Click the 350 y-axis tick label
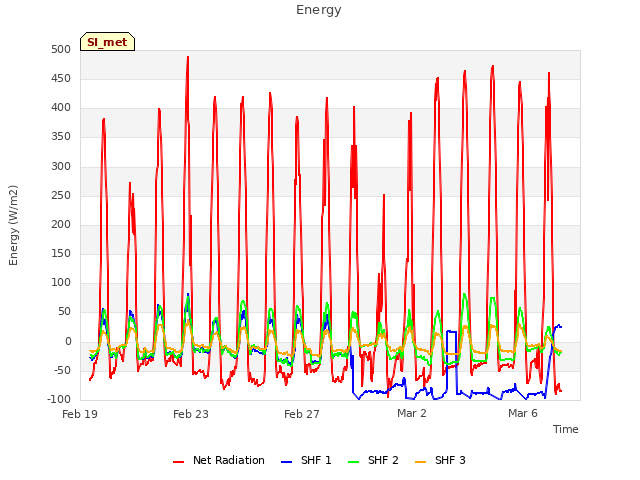640x480 pixels. [x=61, y=137]
